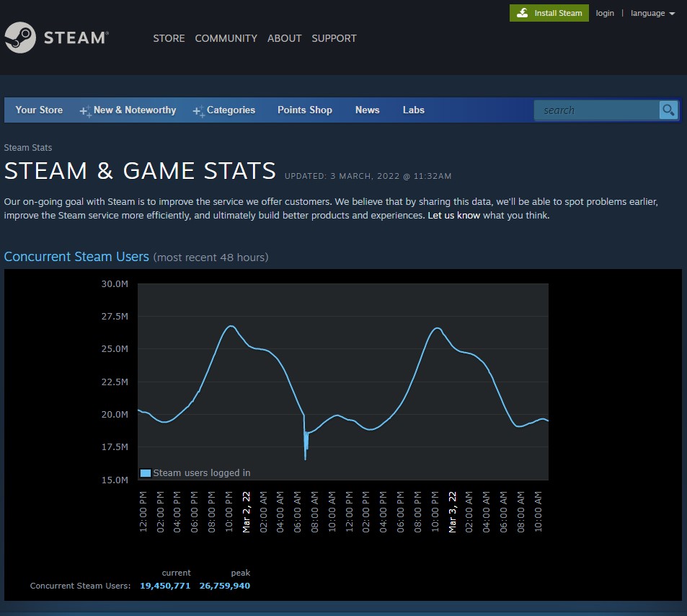Focus the store search field

[x=597, y=110]
